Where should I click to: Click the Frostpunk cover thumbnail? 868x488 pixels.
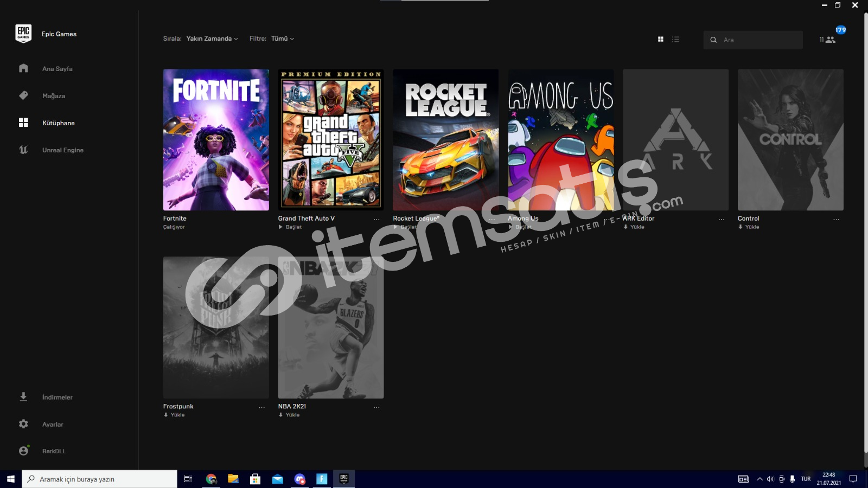coord(216,328)
